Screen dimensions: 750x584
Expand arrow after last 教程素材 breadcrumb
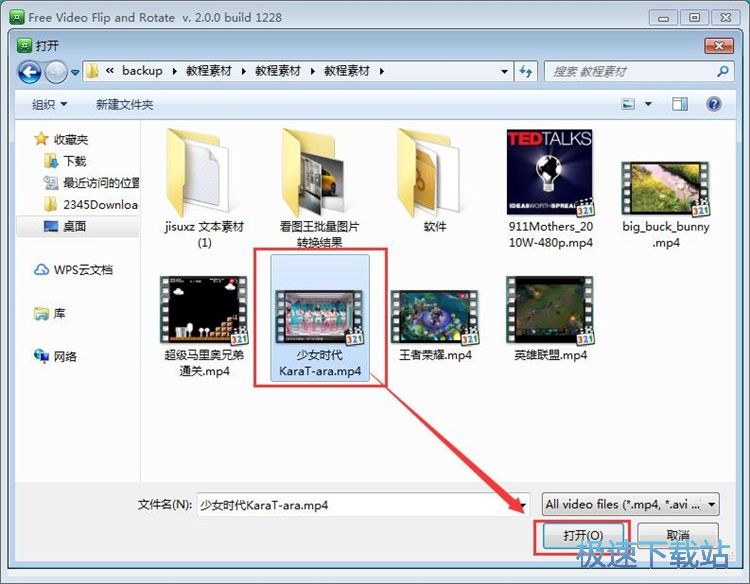click(382, 71)
